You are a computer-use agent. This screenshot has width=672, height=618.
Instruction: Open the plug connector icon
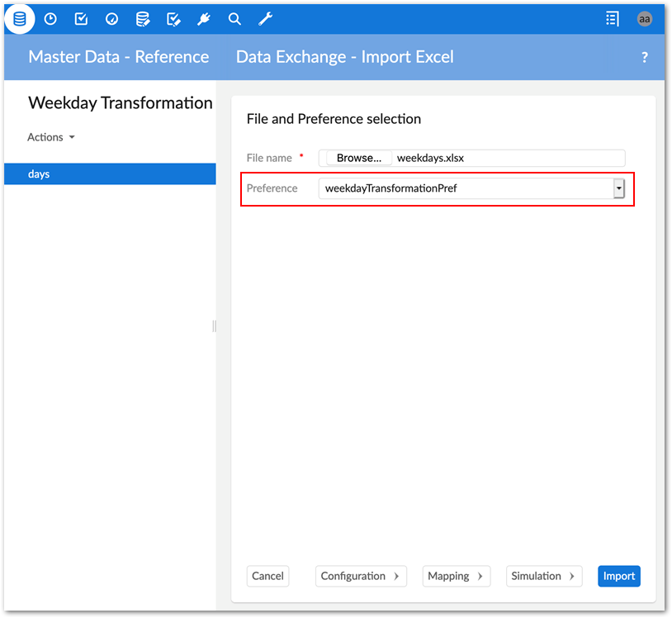click(204, 18)
